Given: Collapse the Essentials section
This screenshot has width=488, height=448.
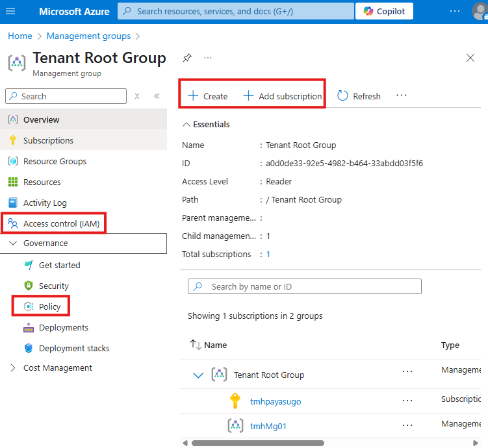Looking at the screenshot, I should coord(206,125).
